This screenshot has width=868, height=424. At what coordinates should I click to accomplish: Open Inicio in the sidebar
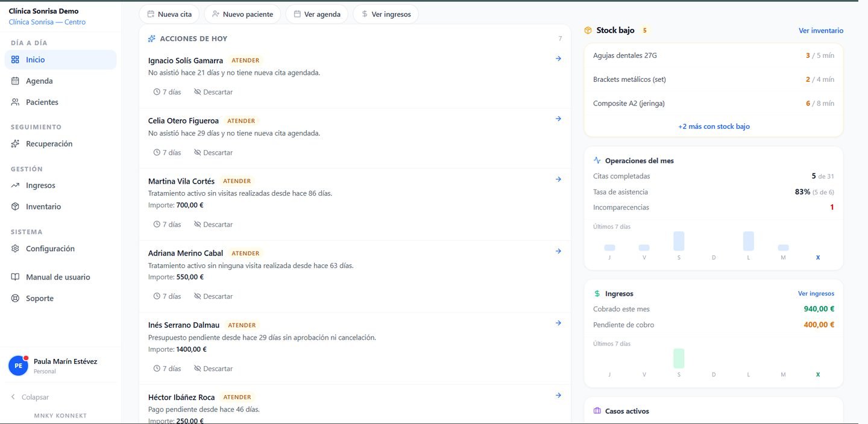point(60,60)
